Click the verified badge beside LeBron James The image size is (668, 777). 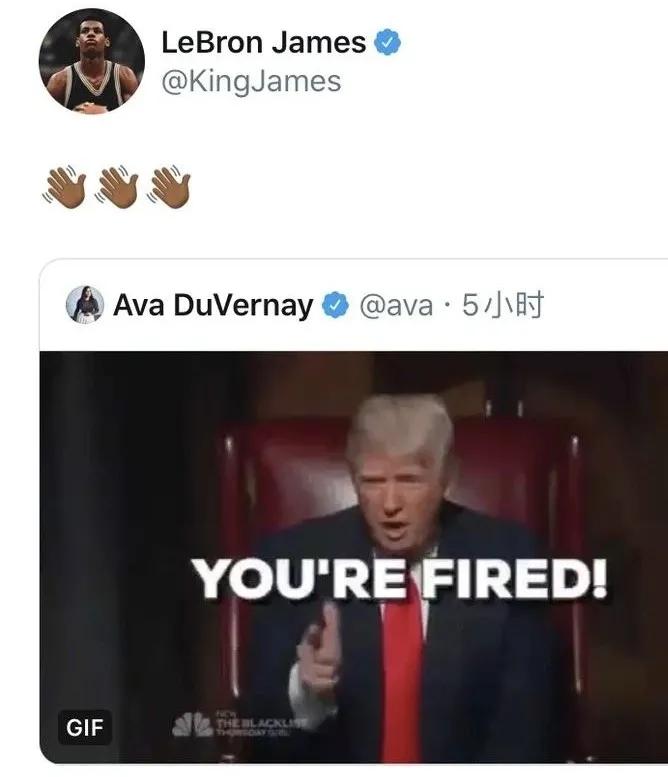pyautogui.click(x=387, y=42)
